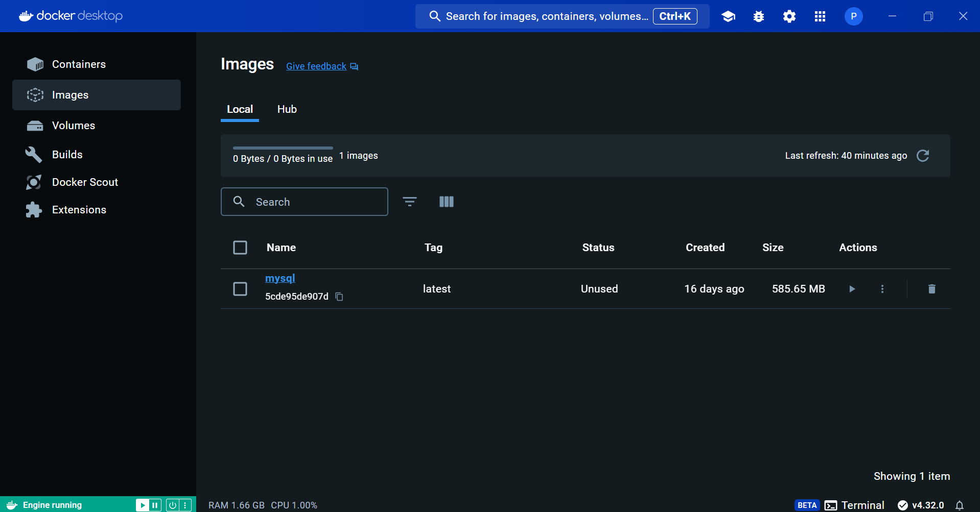Open the Extensions section
The height and width of the screenshot is (512, 980).
[97, 210]
